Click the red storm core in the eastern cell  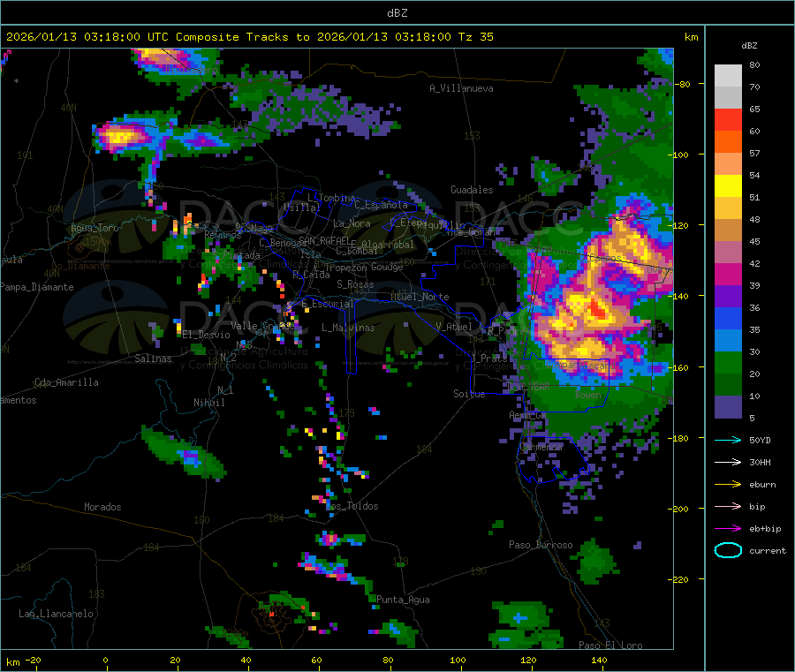point(598,310)
